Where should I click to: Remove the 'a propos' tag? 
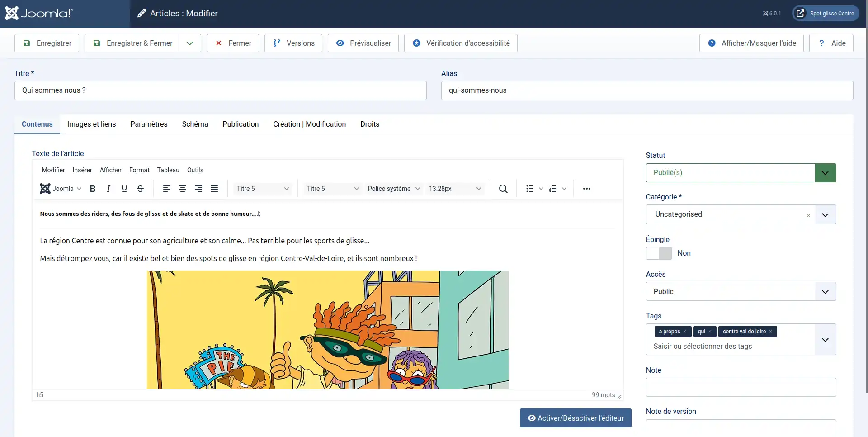pyautogui.click(x=684, y=332)
